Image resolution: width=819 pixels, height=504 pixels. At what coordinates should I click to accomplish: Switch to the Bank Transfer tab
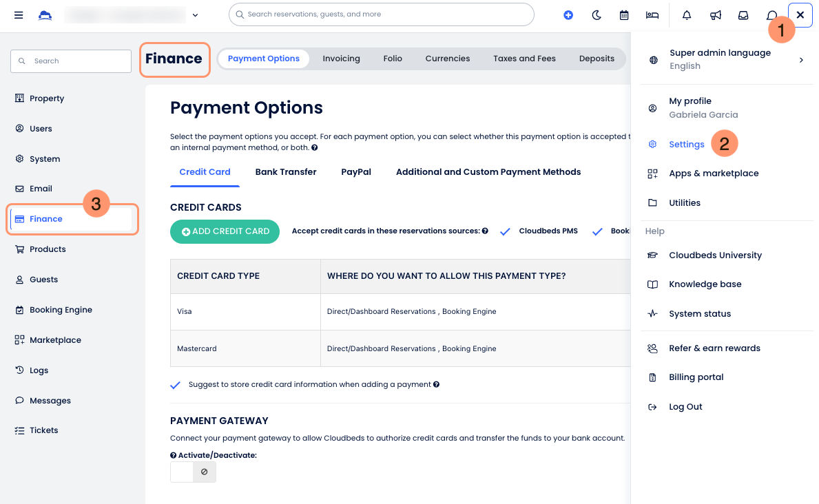coord(286,172)
